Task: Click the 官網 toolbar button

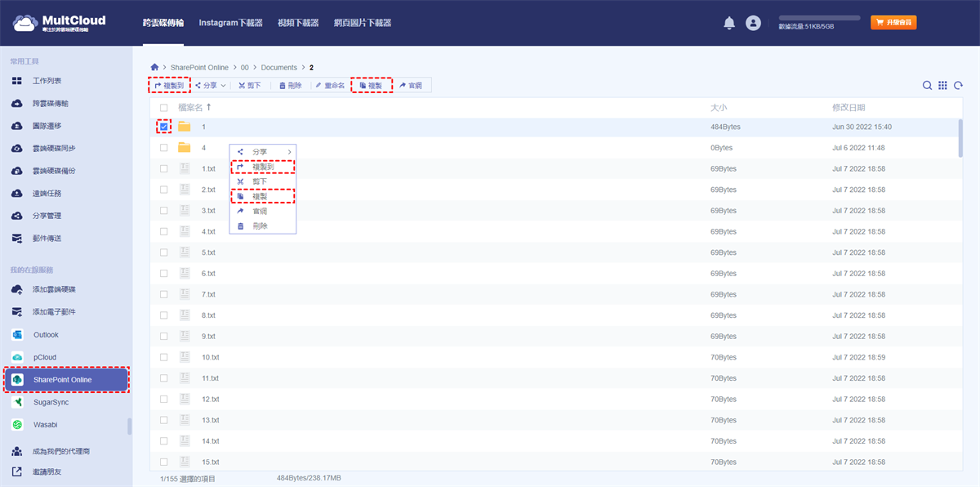Action: point(412,85)
